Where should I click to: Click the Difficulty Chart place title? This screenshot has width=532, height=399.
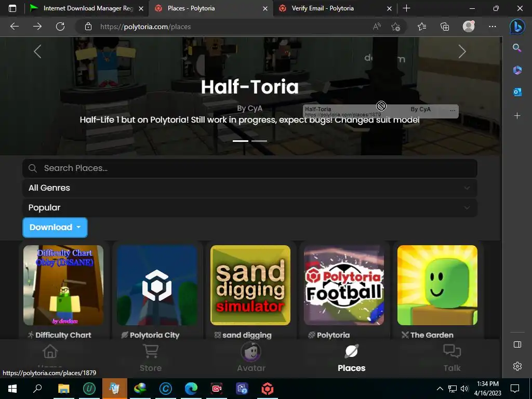(x=63, y=335)
